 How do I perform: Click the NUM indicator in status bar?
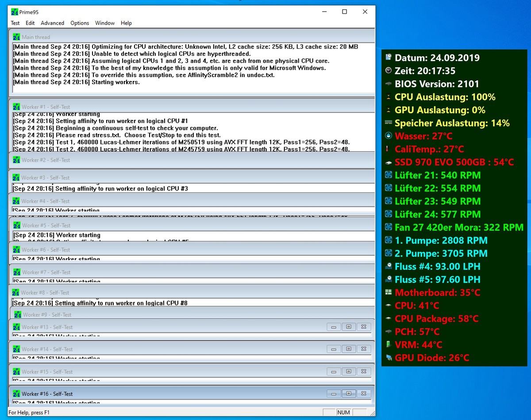pyautogui.click(x=343, y=412)
